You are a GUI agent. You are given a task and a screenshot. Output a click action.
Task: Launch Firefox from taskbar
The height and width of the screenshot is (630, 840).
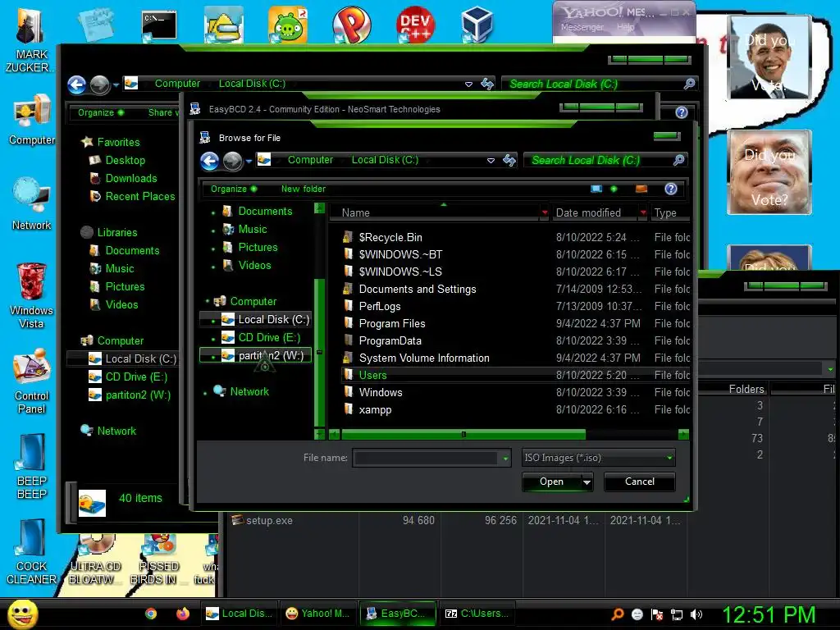click(183, 614)
